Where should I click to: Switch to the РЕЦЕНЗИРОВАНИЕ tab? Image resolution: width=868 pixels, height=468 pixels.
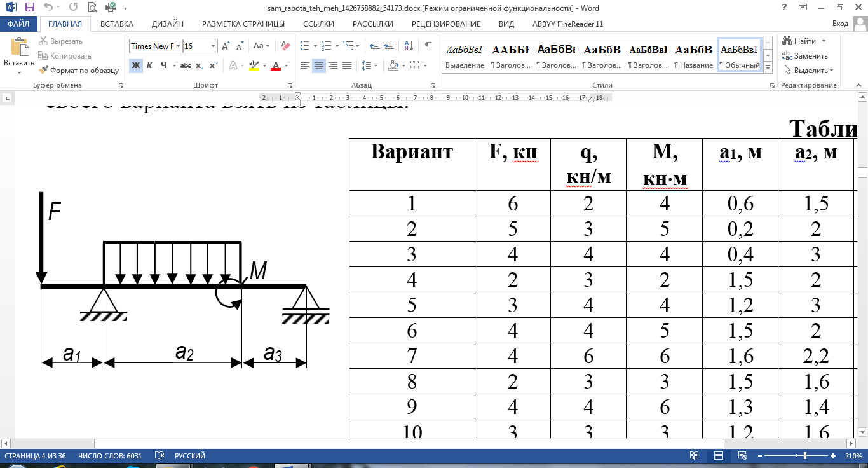(446, 24)
